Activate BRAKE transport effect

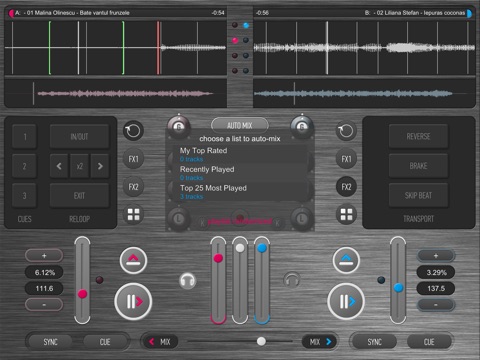click(418, 166)
